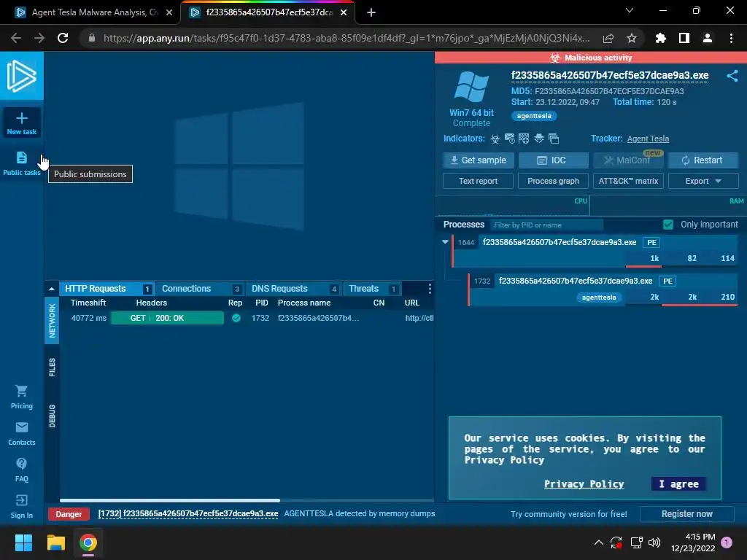The width and height of the screenshot is (747, 560).
Task: Click the last indicator windows icon
Action: pos(554,139)
